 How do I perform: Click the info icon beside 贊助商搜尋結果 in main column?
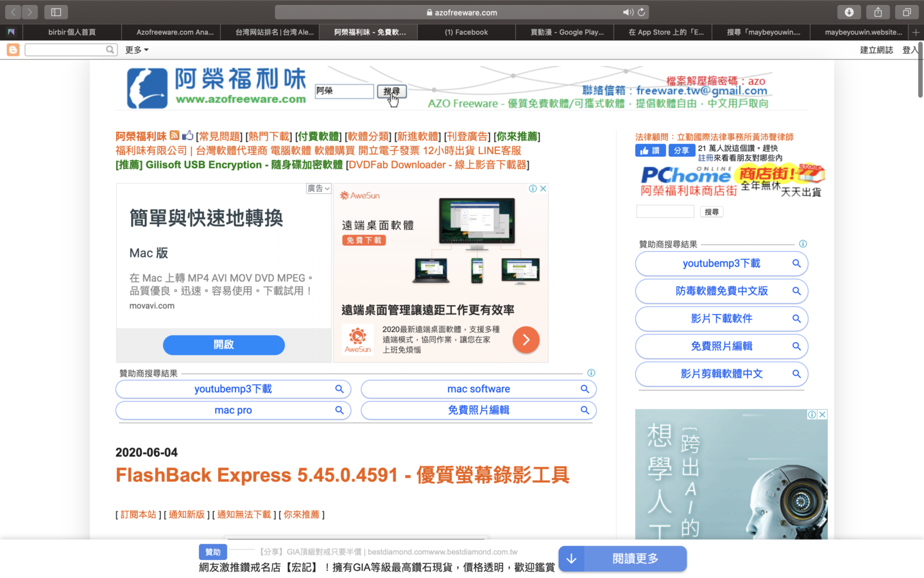click(591, 372)
